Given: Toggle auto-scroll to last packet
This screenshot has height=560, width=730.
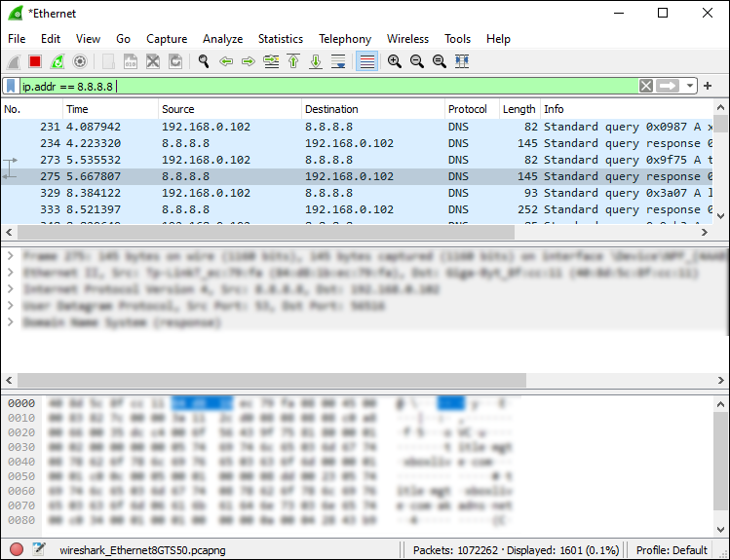Looking at the screenshot, I should tap(338, 61).
